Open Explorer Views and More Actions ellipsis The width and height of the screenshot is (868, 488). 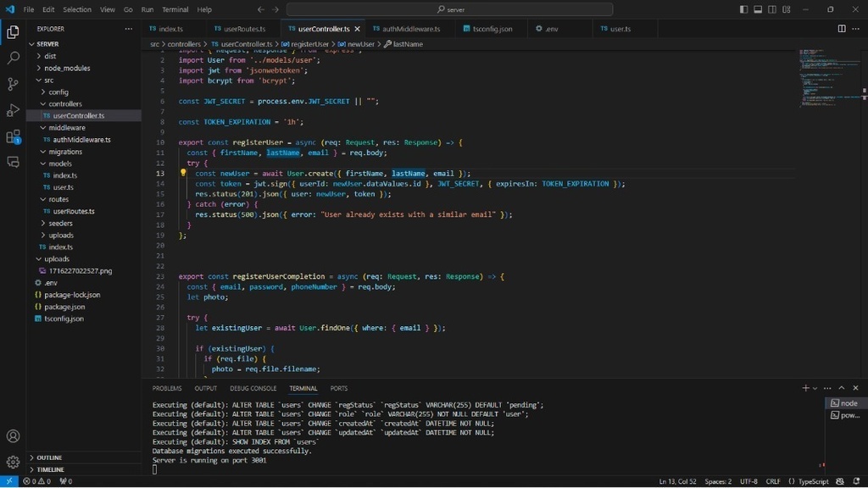129,29
